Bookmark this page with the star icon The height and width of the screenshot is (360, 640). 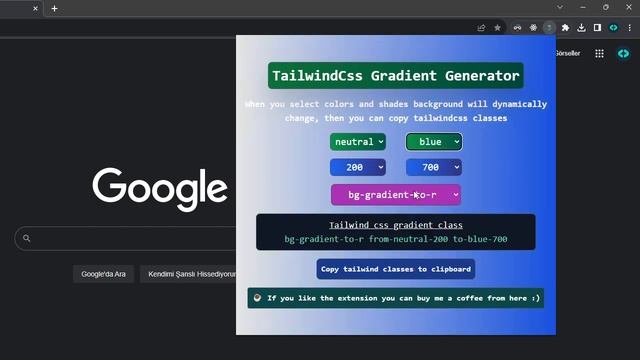(x=497, y=28)
